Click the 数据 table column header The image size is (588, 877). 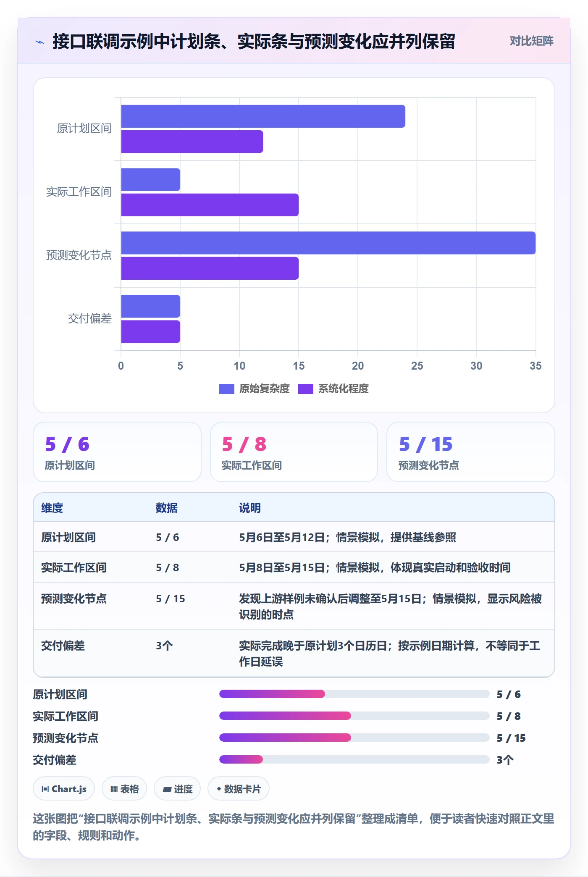point(167,508)
